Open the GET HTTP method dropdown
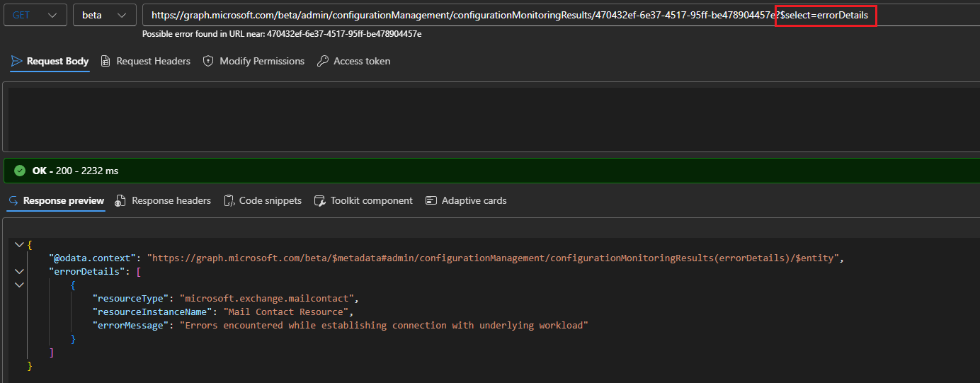 (x=35, y=15)
